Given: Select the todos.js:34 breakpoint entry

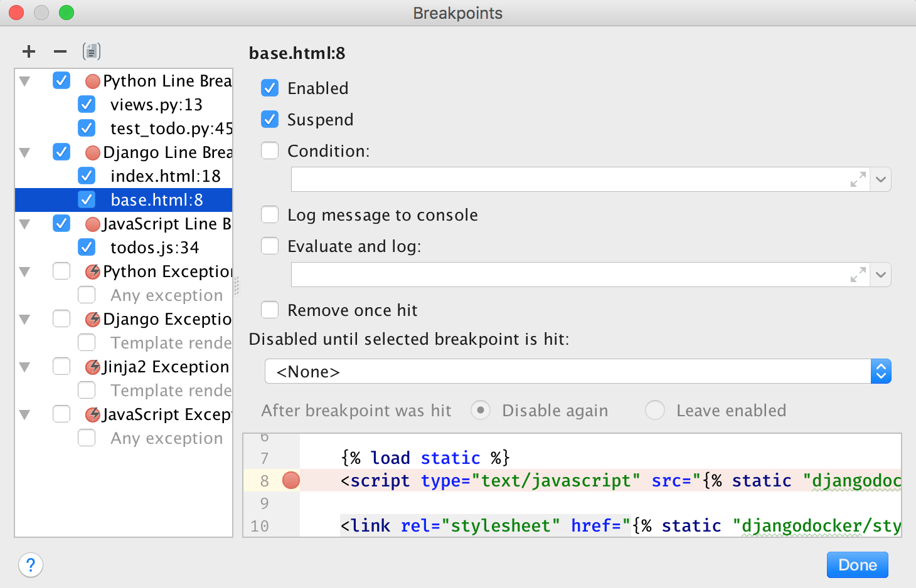Looking at the screenshot, I should (154, 248).
